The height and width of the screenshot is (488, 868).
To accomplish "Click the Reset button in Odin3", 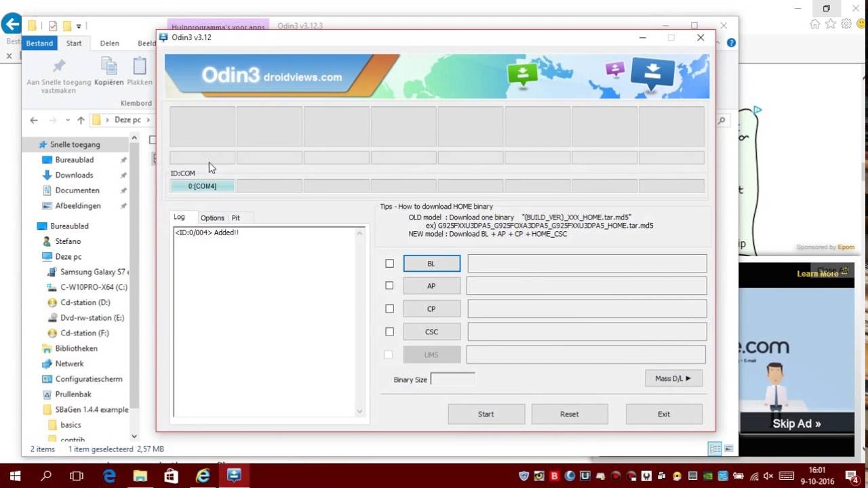I will tap(570, 414).
